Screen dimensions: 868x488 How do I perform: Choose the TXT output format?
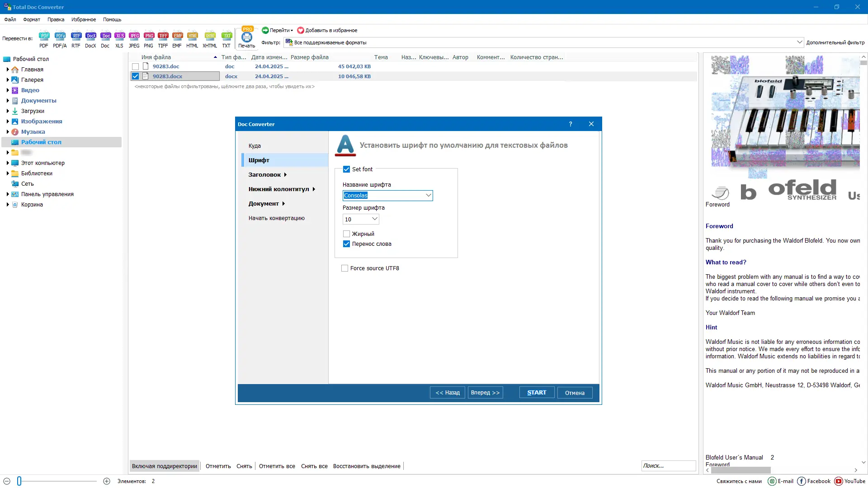[226, 38]
